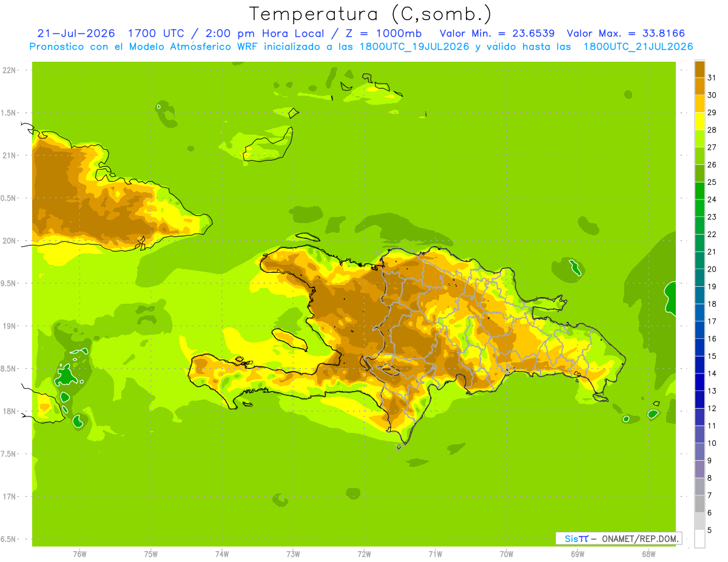Click the '71W' longitude axis label
728x562 pixels.
[x=435, y=554]
